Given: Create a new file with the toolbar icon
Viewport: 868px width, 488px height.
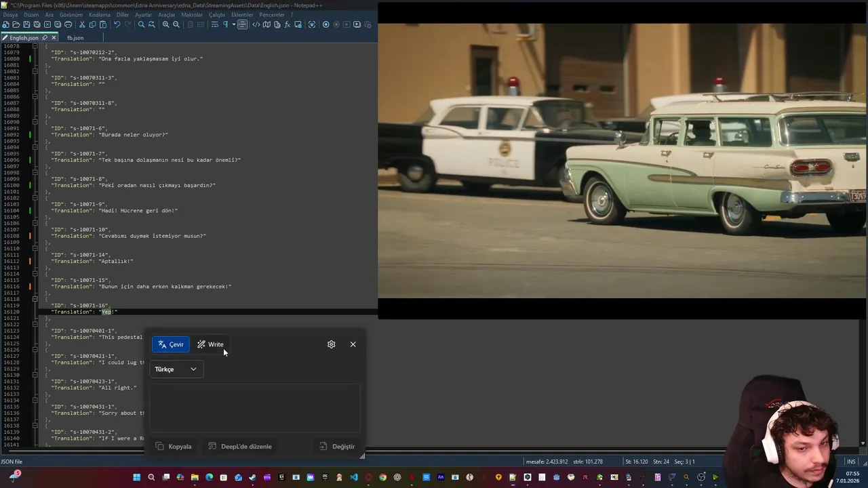Looking at the screenshot, I should pyautogui.click(x=5, y=24).
